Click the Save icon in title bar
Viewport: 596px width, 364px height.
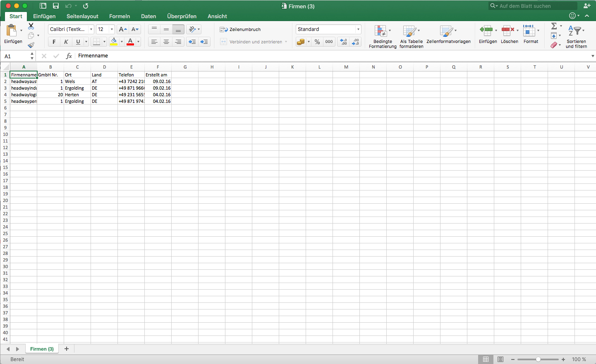[56, 6]
